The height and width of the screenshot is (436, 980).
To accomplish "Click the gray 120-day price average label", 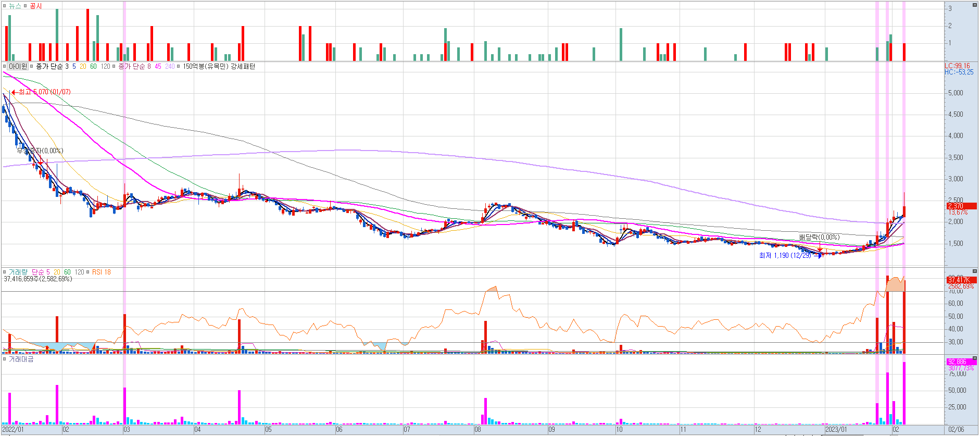I will coord(105,66).
